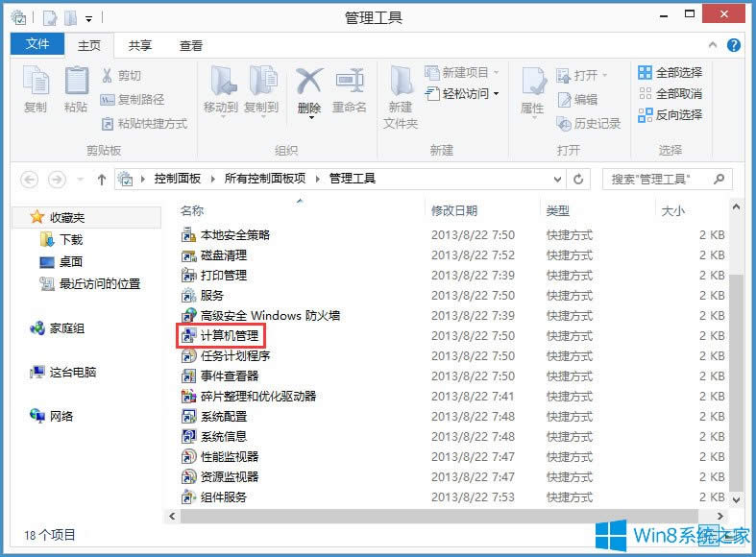Click the Forward navigation arrow
Viewport: 756px width, 557px height.
(x=57, y=180)
